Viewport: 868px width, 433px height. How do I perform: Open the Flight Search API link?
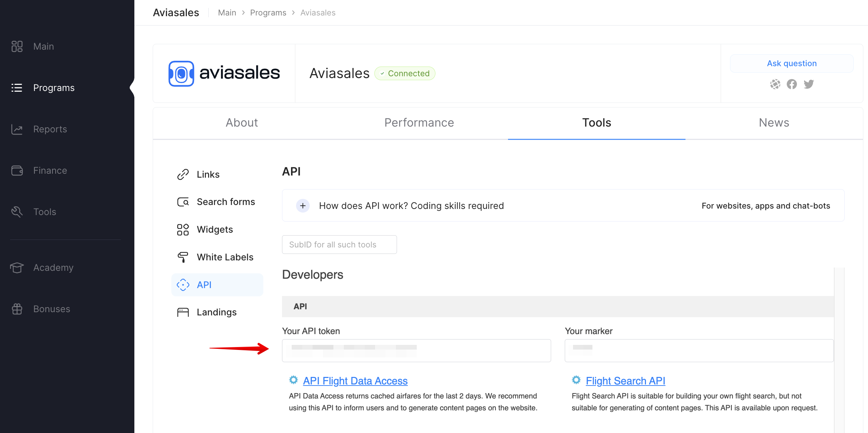625,381
